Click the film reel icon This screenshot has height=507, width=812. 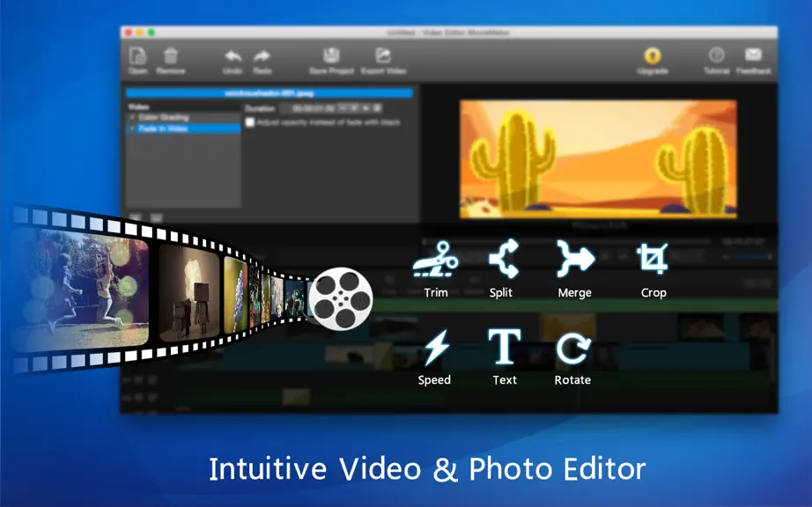click(x=341, y=298)
